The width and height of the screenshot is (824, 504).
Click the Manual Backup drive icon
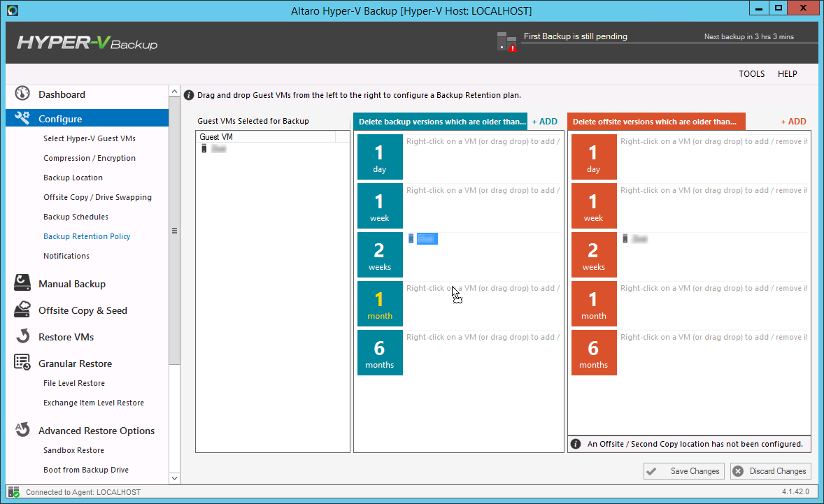coord(22,282)
